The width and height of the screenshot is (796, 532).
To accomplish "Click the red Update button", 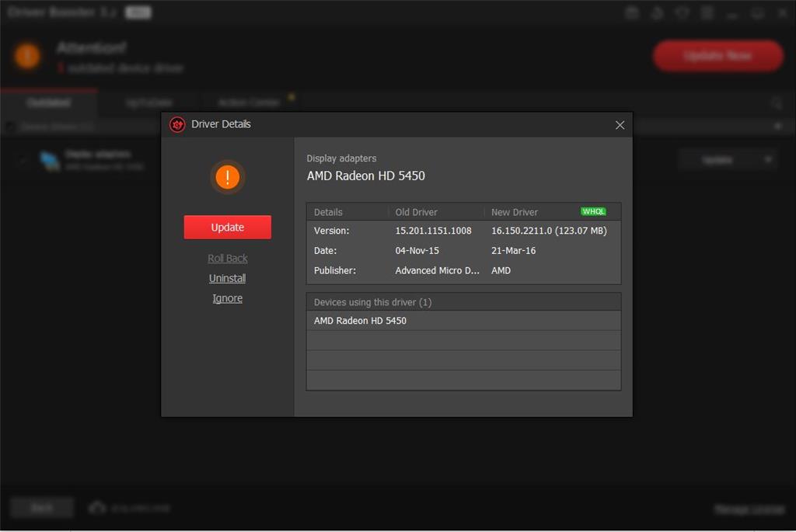I will [x=228, y=228].
